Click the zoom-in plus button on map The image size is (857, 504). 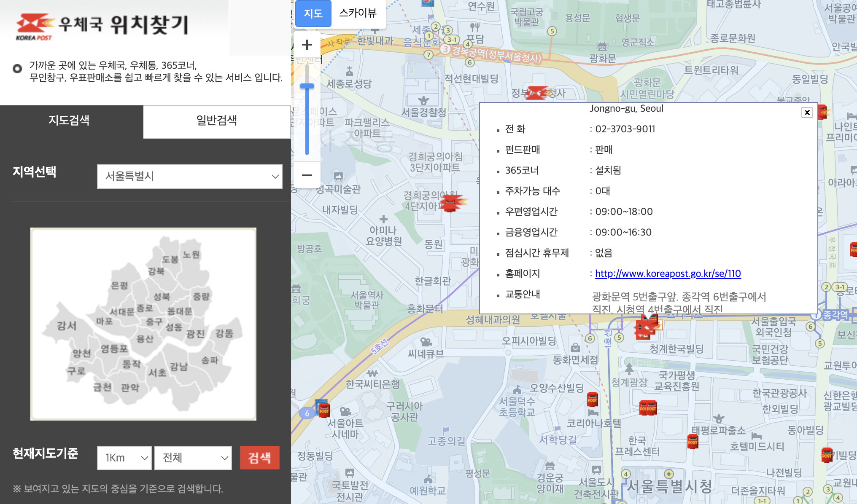307,44
